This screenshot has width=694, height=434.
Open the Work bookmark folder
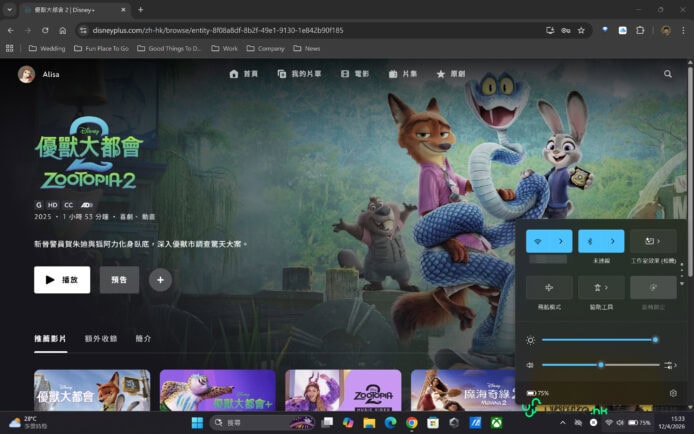(x=224, y=48)
